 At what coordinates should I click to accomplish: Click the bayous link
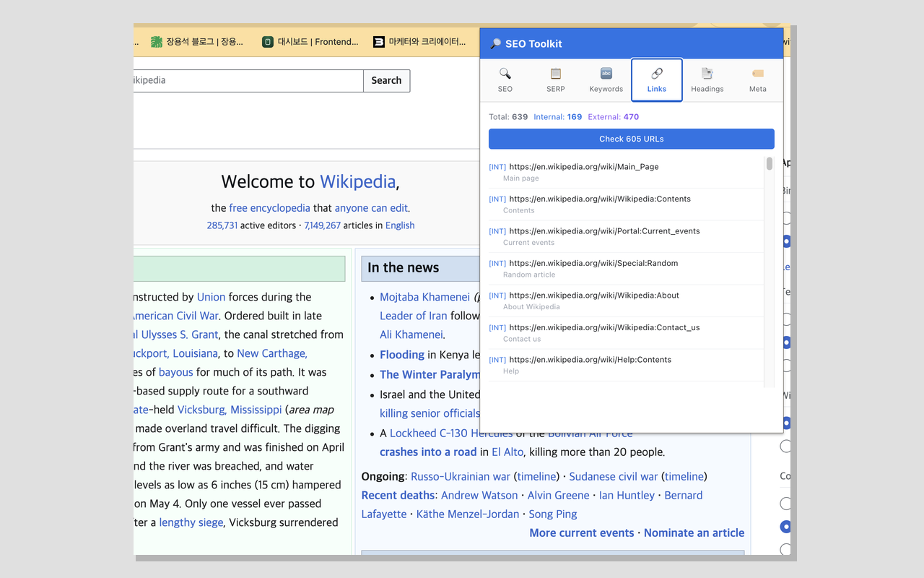click(176, 372)
